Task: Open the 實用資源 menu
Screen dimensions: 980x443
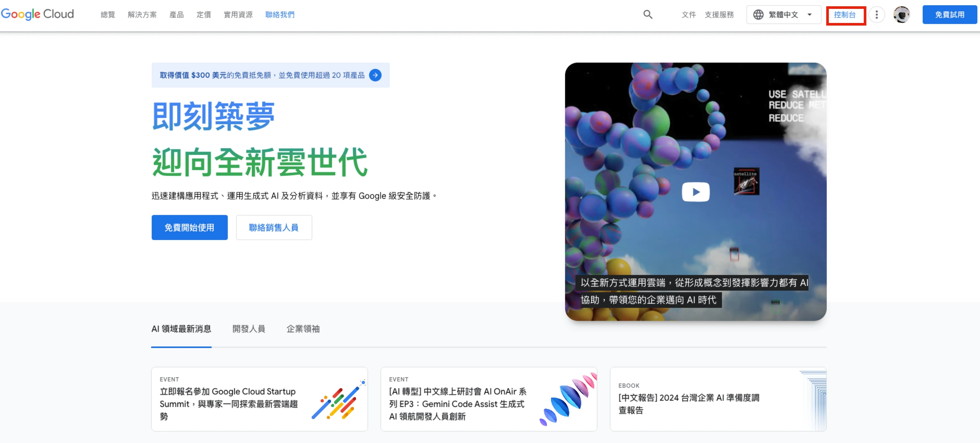Action: tap(238, 14)
